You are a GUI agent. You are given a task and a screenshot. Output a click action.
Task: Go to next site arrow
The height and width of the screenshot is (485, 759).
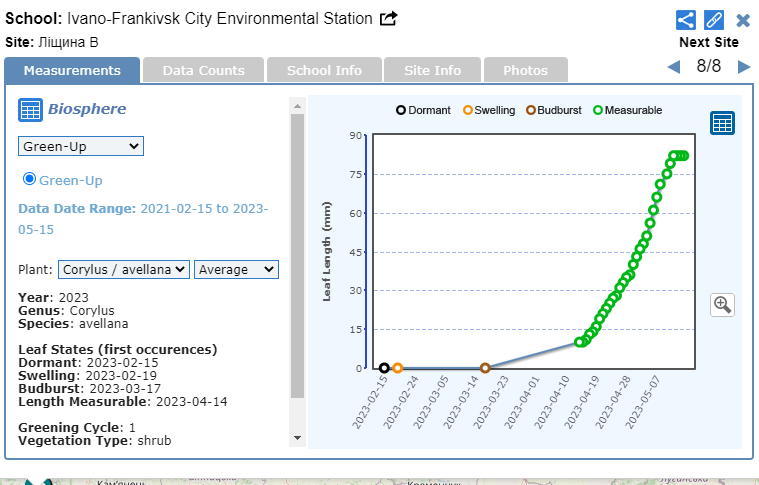tap(744, 67)
